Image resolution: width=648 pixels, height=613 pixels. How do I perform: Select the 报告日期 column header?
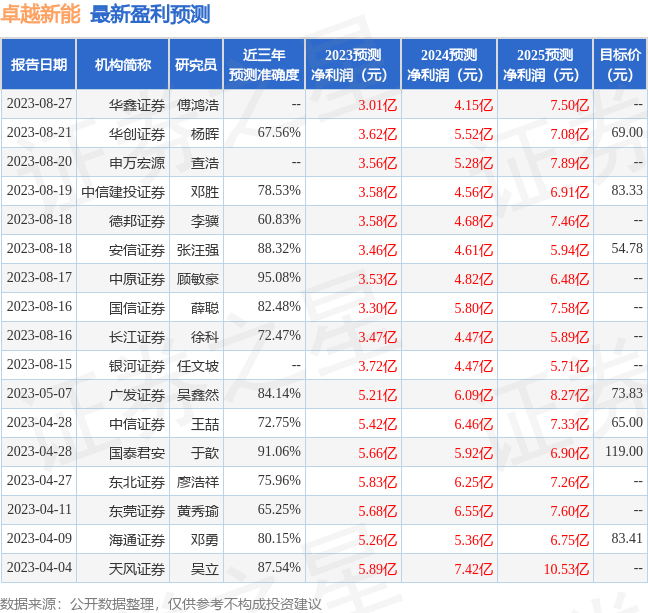tap(39, 64)
